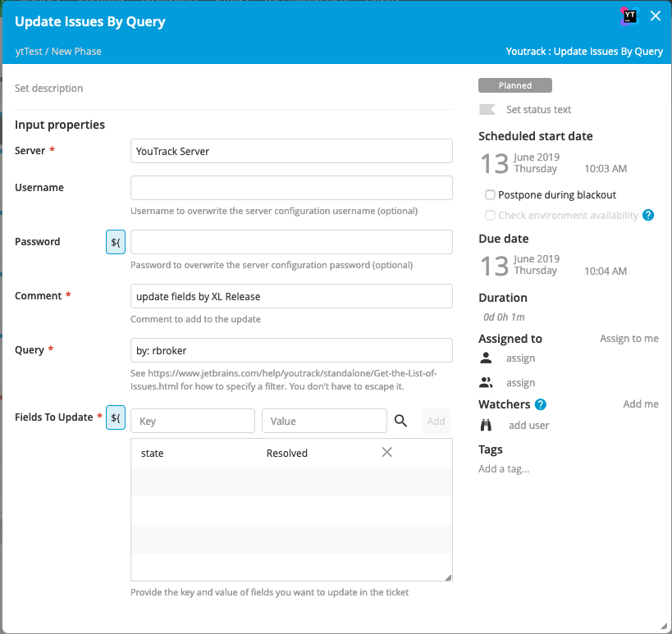Click the Planned status badge
Image resolution: width=672 pixels, height=634 pixels.
(515, 85)
